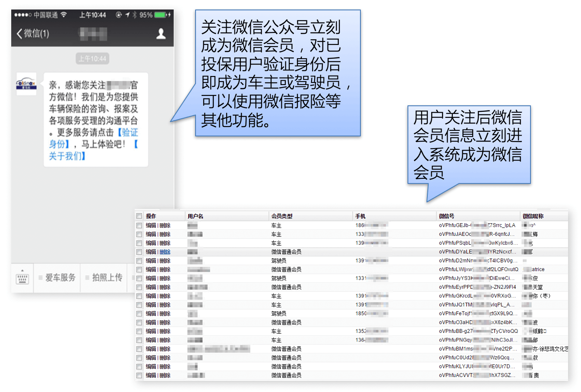
Task: Check the row with 微信号 oVPhfuLWljxw
Action: 139,269
